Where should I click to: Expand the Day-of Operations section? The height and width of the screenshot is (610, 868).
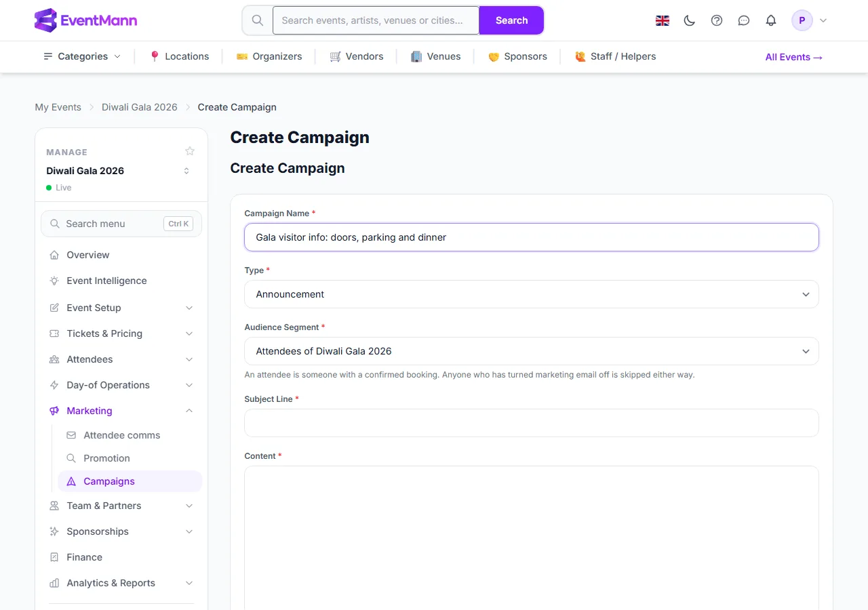click(121, 385)
